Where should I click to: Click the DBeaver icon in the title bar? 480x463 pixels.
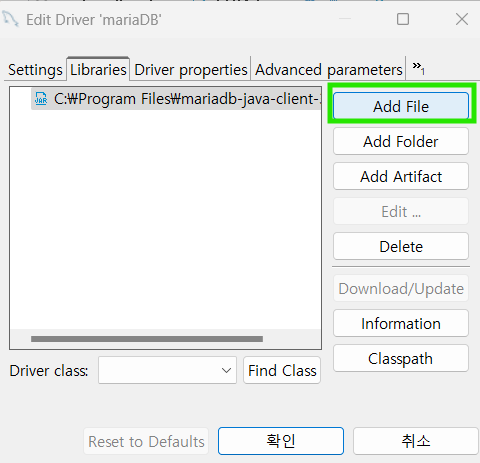[10, 19]
